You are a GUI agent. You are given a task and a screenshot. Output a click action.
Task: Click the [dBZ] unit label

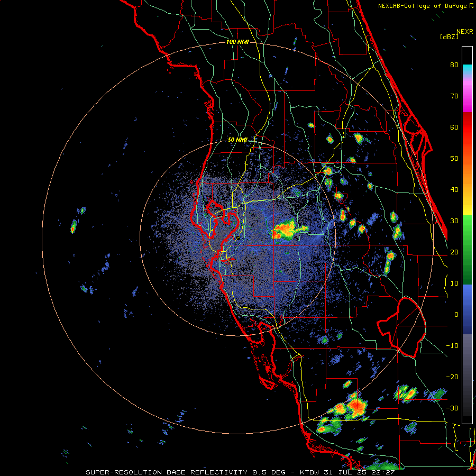[x=449, y=36]
